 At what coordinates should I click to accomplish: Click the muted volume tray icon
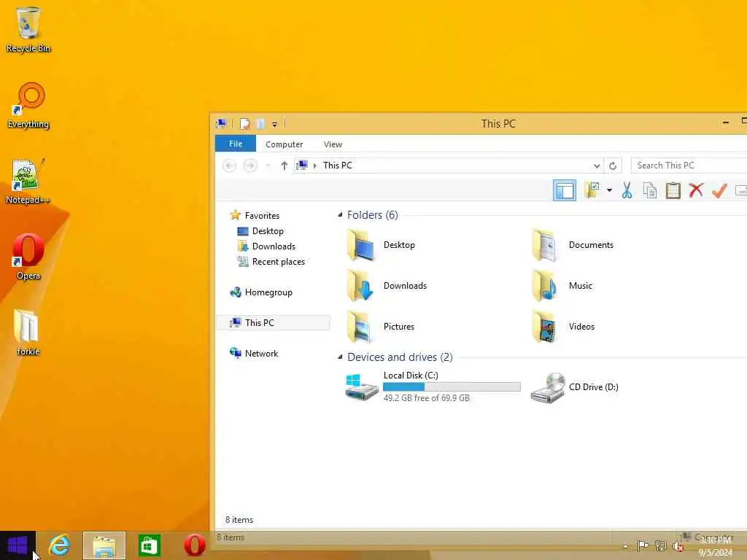pyautogui.click(x=678, y=546)
